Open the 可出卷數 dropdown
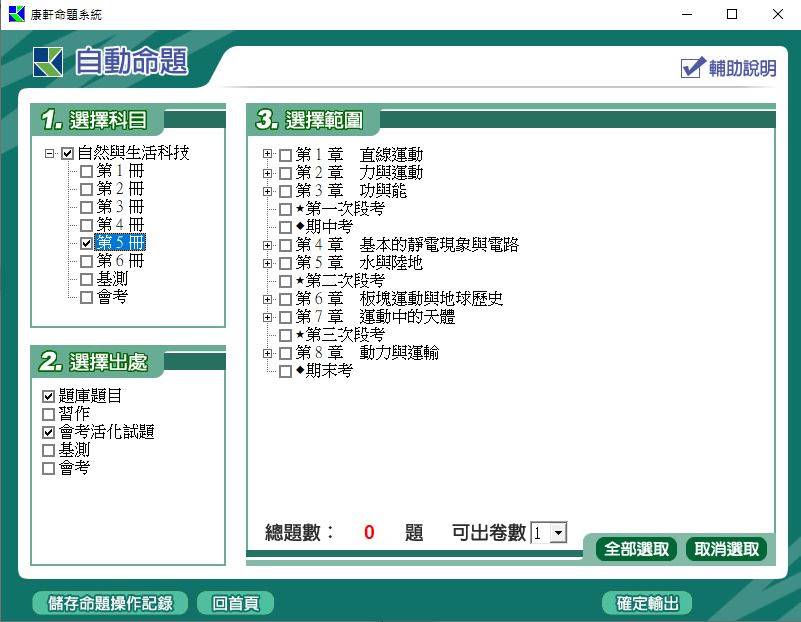This screenshot has width=801, height=622. click(x=559, y=533)
